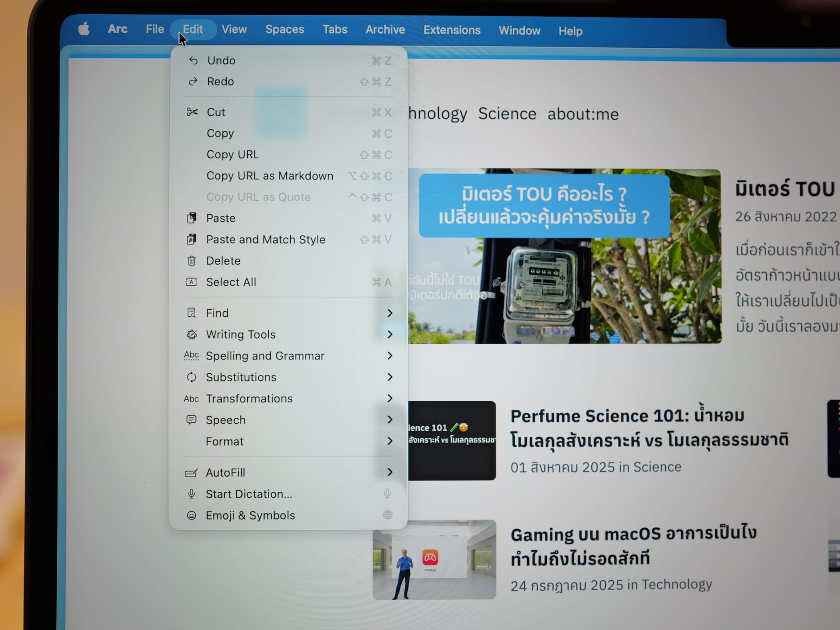Open the Window menu
Screen dimensions: 840x630
tap(520, 31)
